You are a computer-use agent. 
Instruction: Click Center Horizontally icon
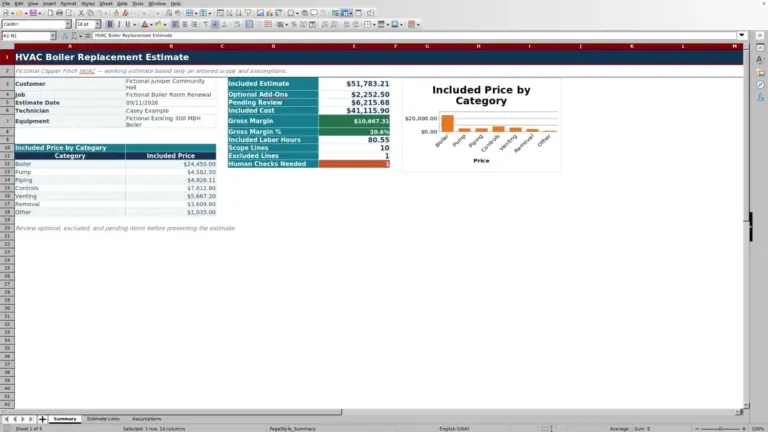coord(185,24)
